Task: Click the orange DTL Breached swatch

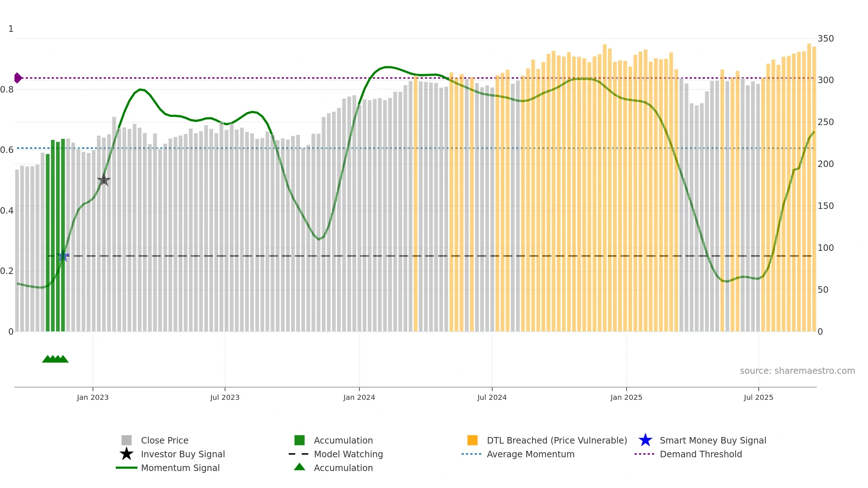Action: 472,440
